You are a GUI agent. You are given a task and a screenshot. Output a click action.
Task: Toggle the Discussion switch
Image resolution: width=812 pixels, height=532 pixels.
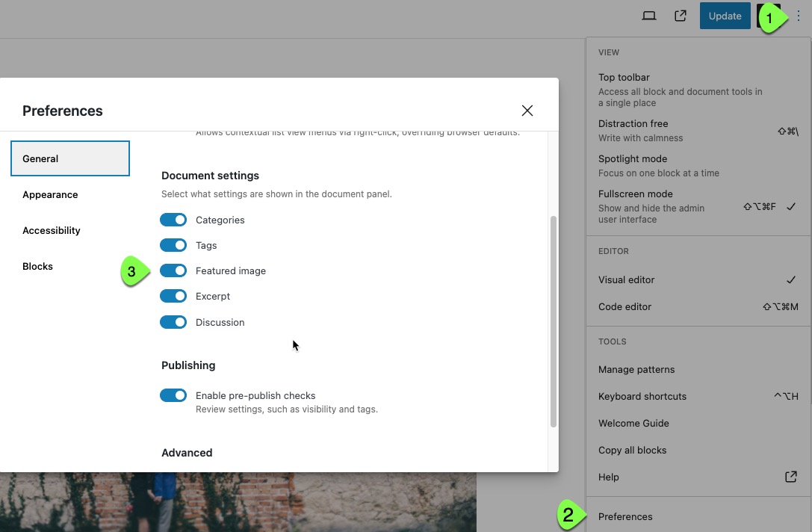[173, 322]
